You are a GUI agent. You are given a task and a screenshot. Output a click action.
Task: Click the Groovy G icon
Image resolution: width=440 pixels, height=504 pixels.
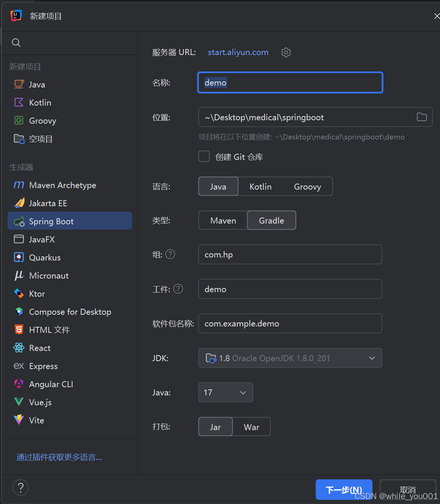19,121
